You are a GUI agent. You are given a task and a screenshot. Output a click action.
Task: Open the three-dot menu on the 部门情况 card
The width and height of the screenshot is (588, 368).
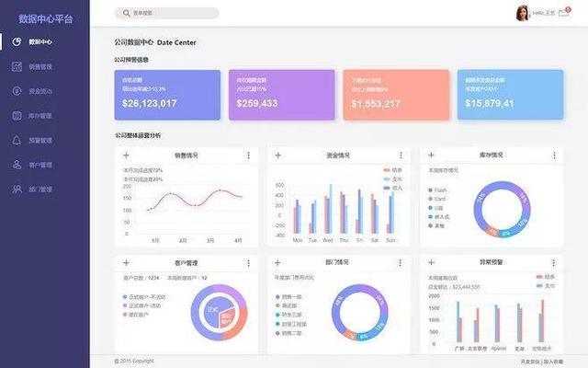[400, 263]
